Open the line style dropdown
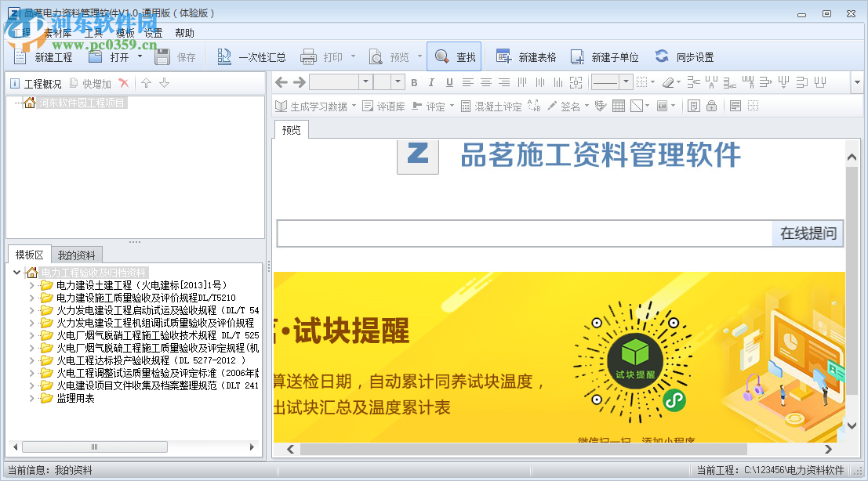Viewport: 868px width, 481px height. click(x=626, y=82)
